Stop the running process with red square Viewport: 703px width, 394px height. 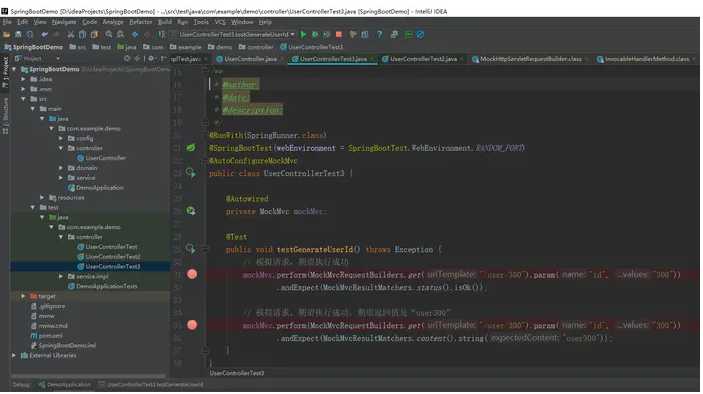pos(339,35)
